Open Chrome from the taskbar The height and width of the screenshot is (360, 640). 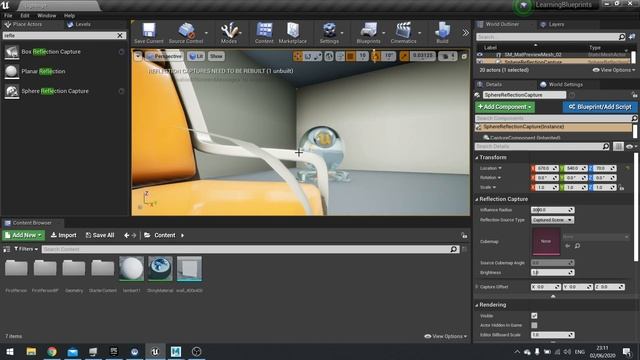coord(52,351)
